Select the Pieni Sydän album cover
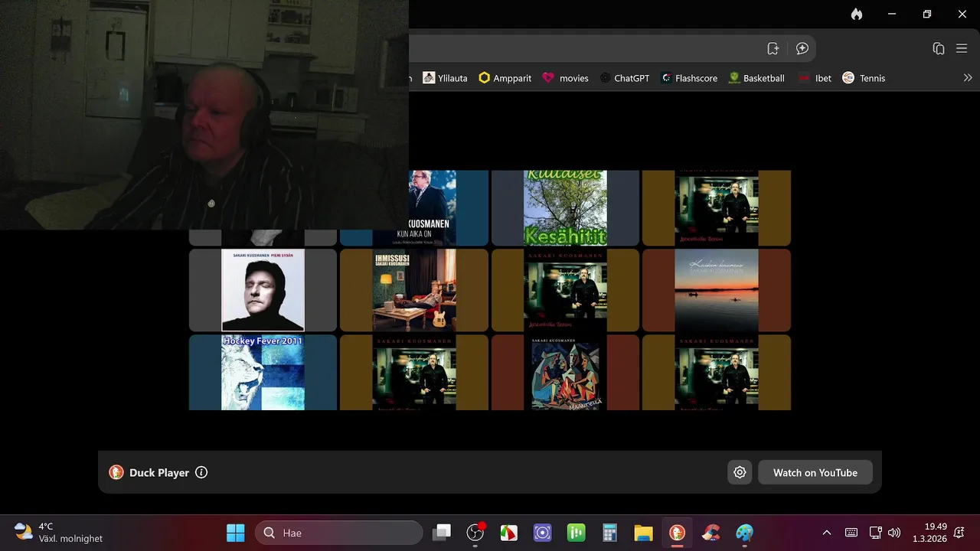The image size is (980, 551). coord(263,289)
